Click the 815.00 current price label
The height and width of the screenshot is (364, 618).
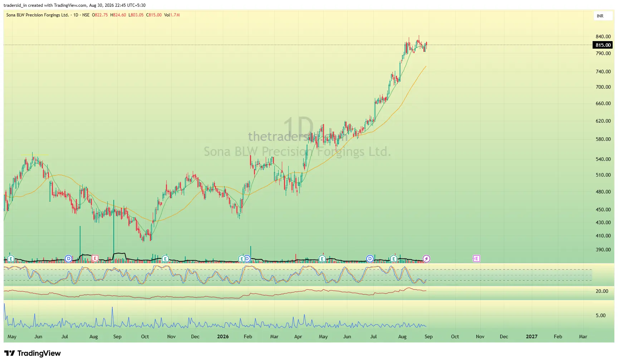(603, 45)
